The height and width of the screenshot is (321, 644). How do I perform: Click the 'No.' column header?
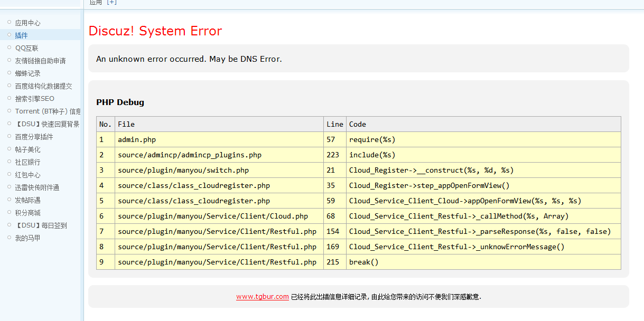(106, 124)
